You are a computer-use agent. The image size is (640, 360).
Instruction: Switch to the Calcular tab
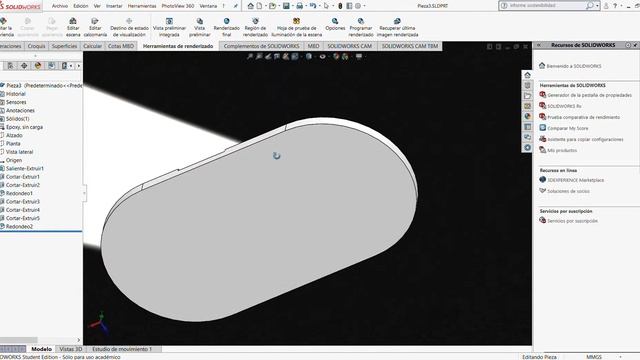92,46
